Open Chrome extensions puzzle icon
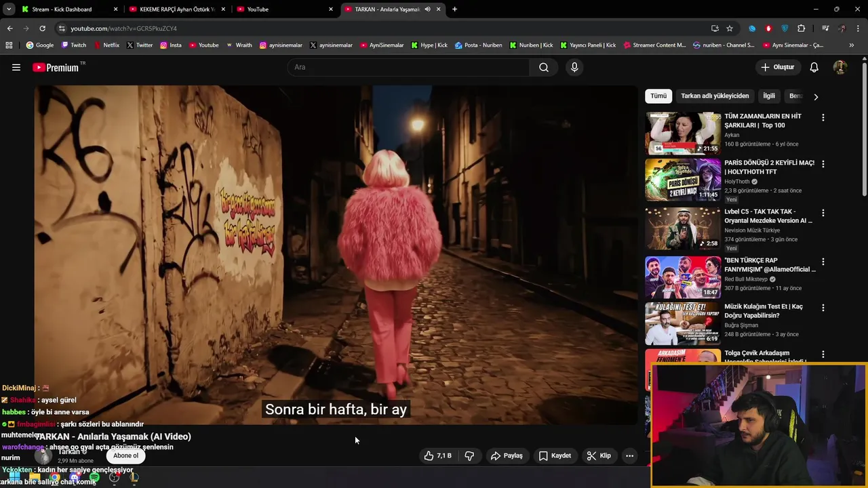Image resolution: width=868 pixels, height=488 pixels. pos(802,28)
